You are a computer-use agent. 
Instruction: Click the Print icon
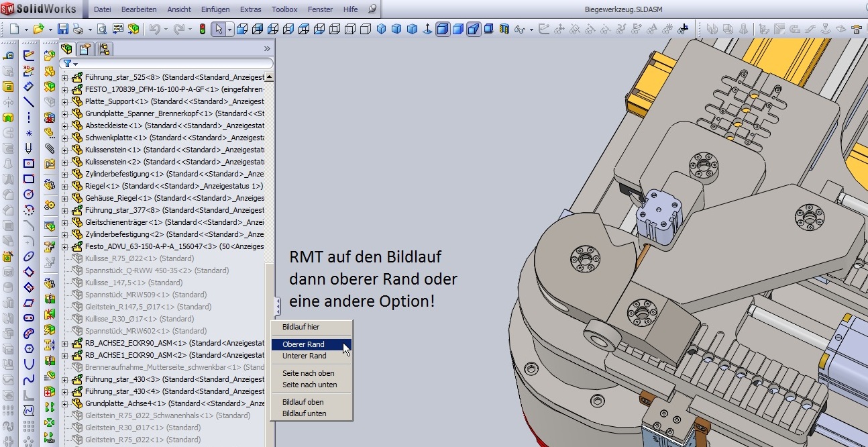point(78,29)
